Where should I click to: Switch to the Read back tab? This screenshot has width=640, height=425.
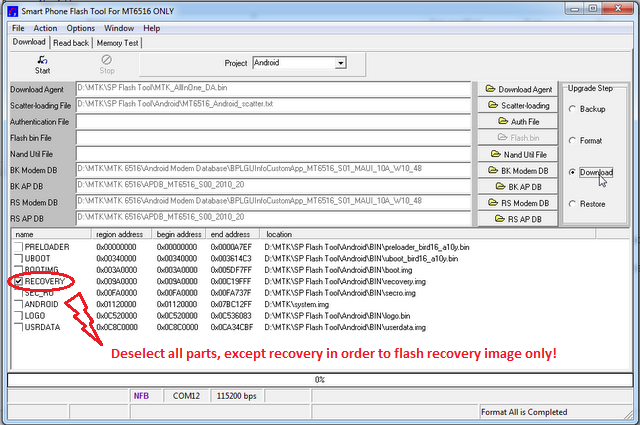pyautogui.click(x=71, y=43)
